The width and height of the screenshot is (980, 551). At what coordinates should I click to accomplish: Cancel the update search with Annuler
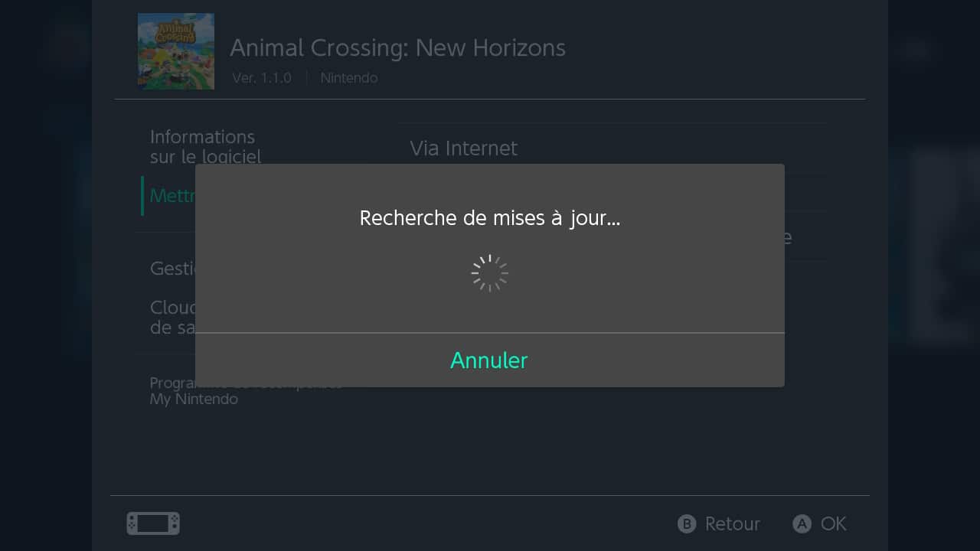(x=489, y=360)
